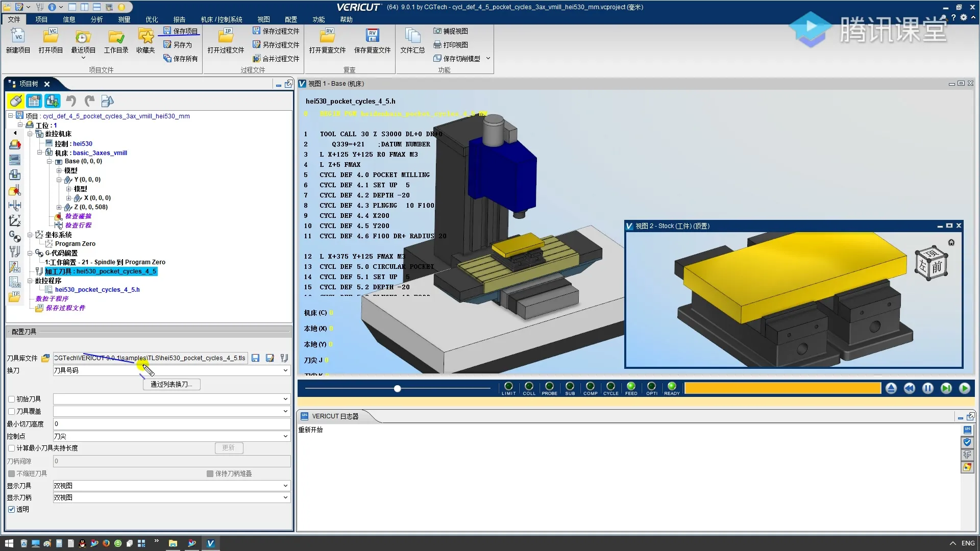This screenshot has height=551, width=980.
Task: Click the view cube 前 face
Action: pyautogui.click(x=937, y=267)
